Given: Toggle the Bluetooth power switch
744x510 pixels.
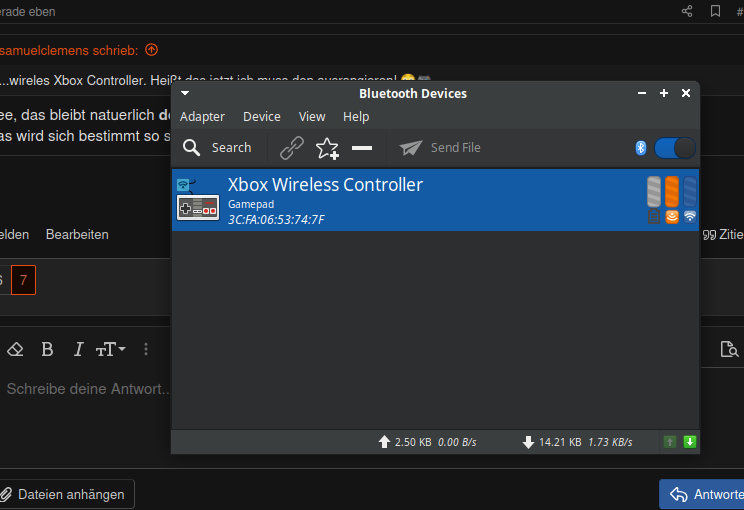Looking at the screenshot, I should [675, 148].
